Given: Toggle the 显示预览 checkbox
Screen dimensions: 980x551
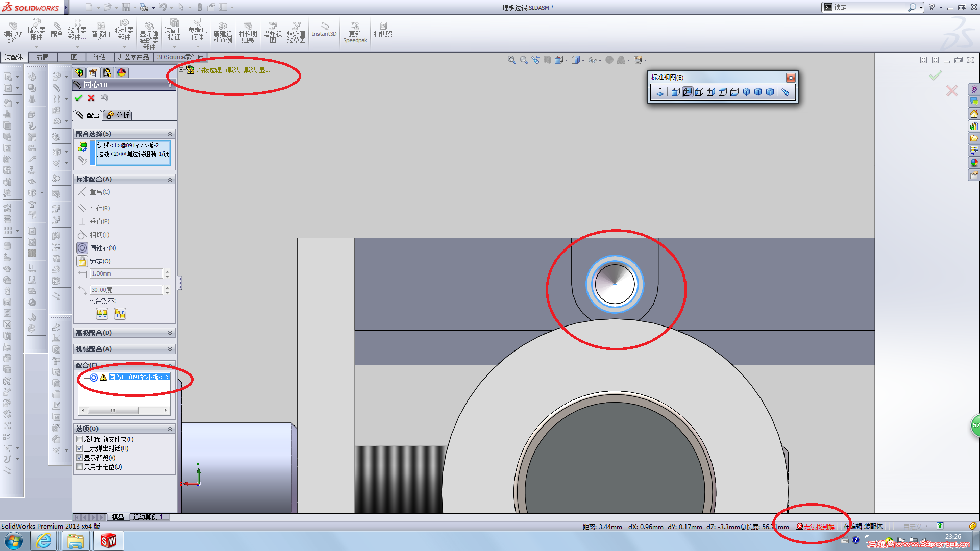Looking at the screenshot, I should pyautogui.click(x=79, y=458).
